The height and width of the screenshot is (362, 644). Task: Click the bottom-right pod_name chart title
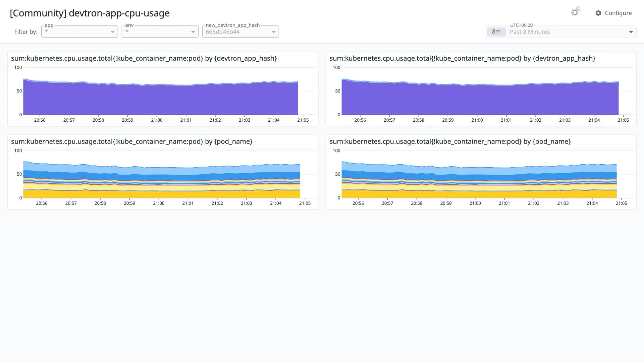point(450,141)
